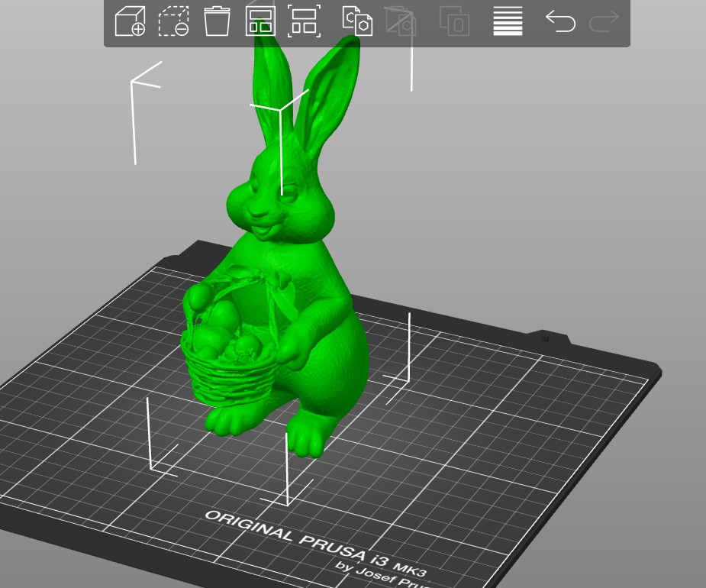Open variable layer height editing

coord(508,21)
